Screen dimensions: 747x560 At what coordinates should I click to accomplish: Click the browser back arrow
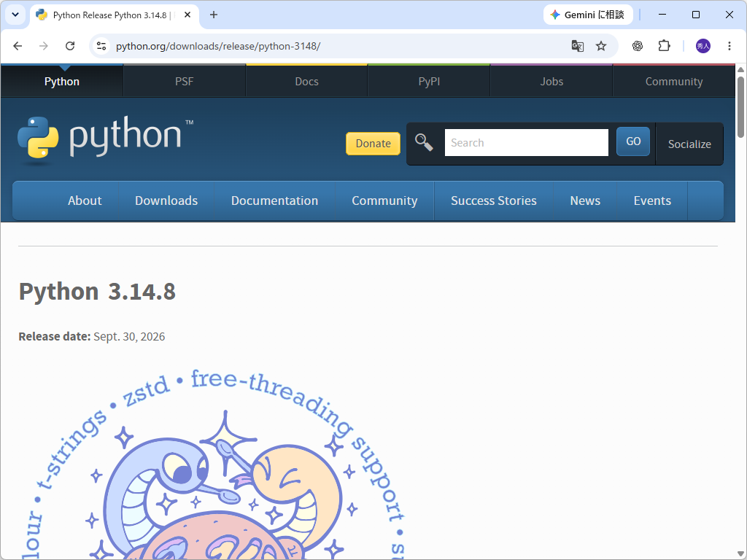coord(18,46)
